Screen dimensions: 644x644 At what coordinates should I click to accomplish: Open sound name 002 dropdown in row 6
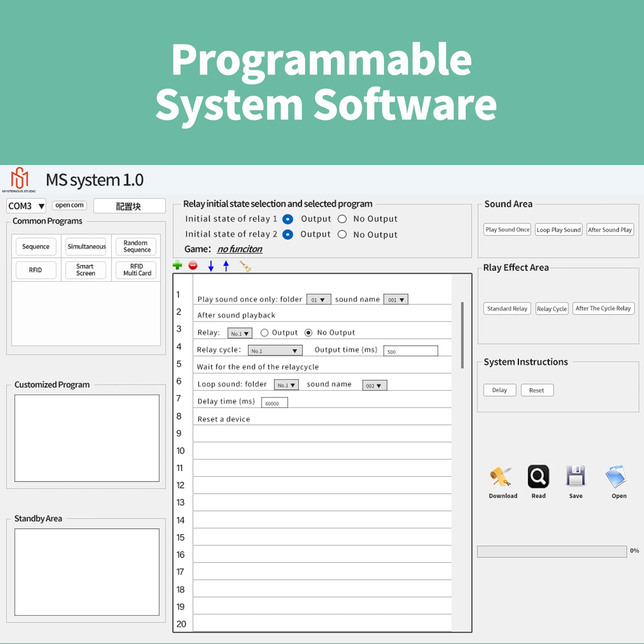pyautogui.click(x=375, y=385)
